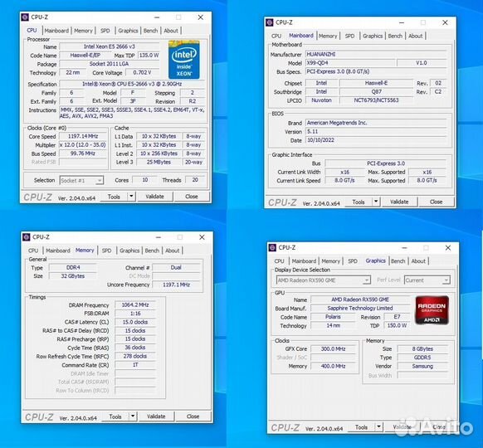Open About tab in the CPU window
Screen dimensions: 483x448
tap(171, 31)
